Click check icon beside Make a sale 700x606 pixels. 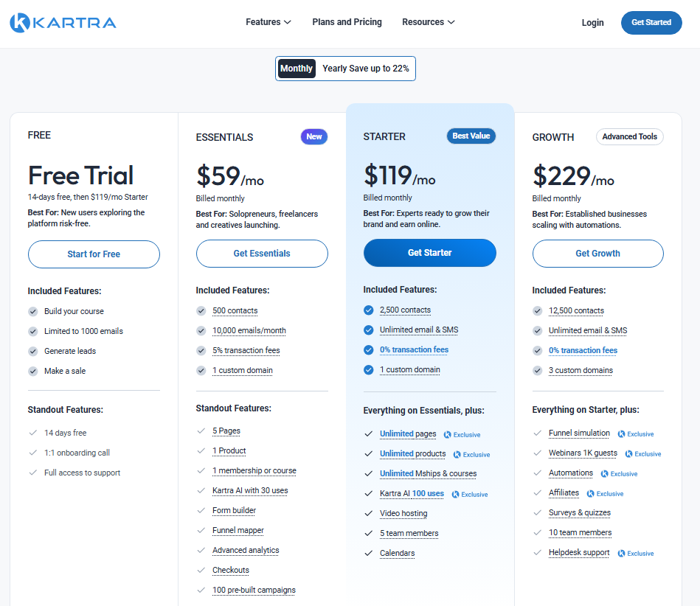coord(33,371)
